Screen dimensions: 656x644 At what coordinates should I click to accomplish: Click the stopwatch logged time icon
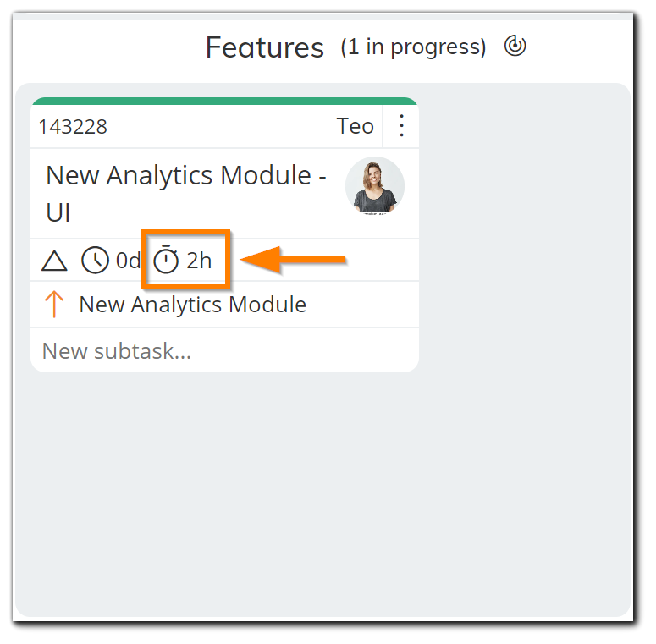click(166, 260)
